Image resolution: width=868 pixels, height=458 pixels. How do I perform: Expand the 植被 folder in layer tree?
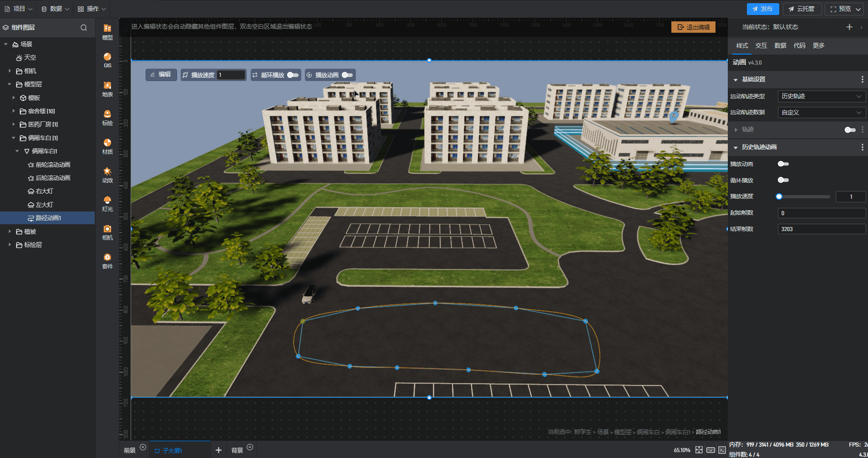click(x=10, y=232)
